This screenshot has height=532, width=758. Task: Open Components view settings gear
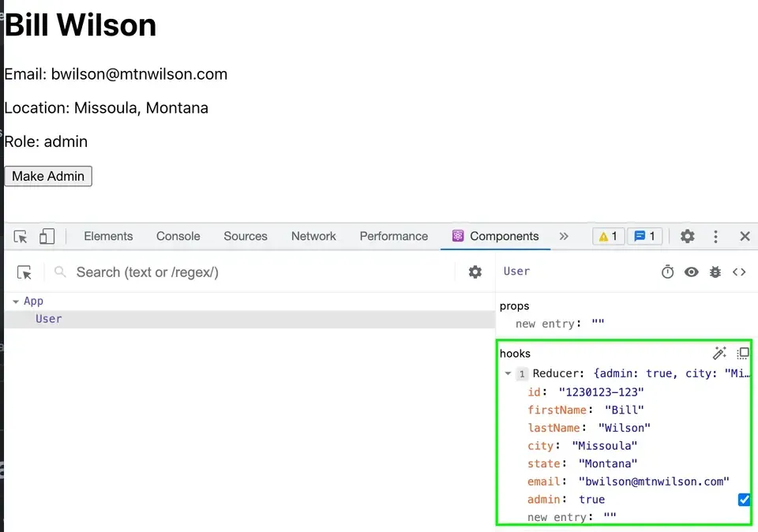coord(475,272)
